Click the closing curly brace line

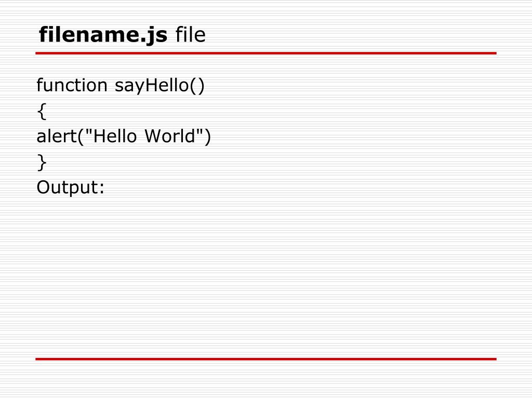(42, 163)
